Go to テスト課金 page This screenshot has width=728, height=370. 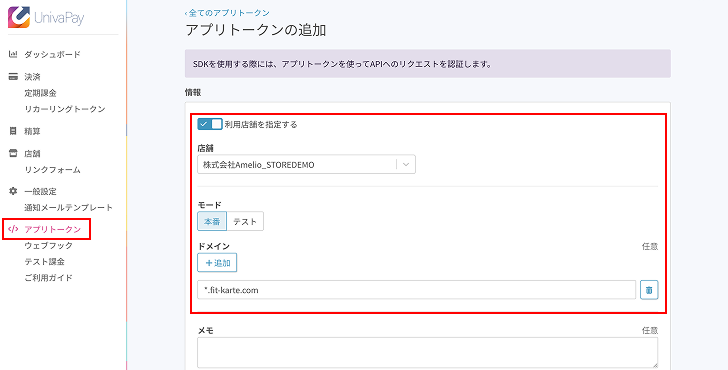[x=45, y=261]
